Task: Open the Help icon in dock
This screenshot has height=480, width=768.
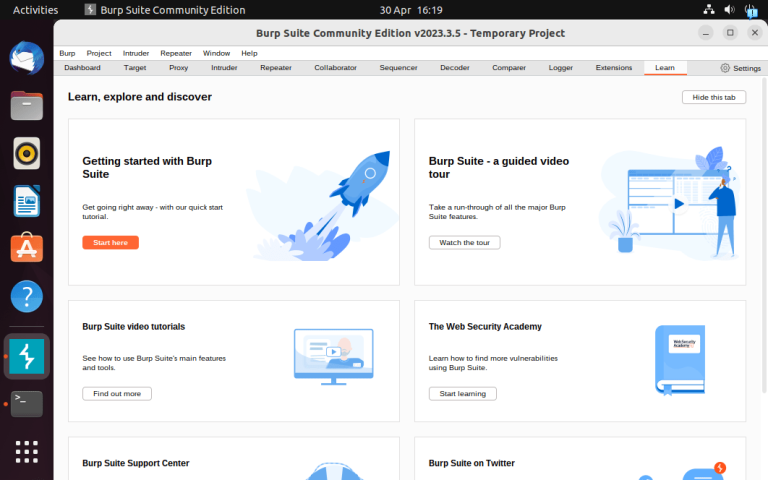Action: pyautogui.click(x=26, y=296)
